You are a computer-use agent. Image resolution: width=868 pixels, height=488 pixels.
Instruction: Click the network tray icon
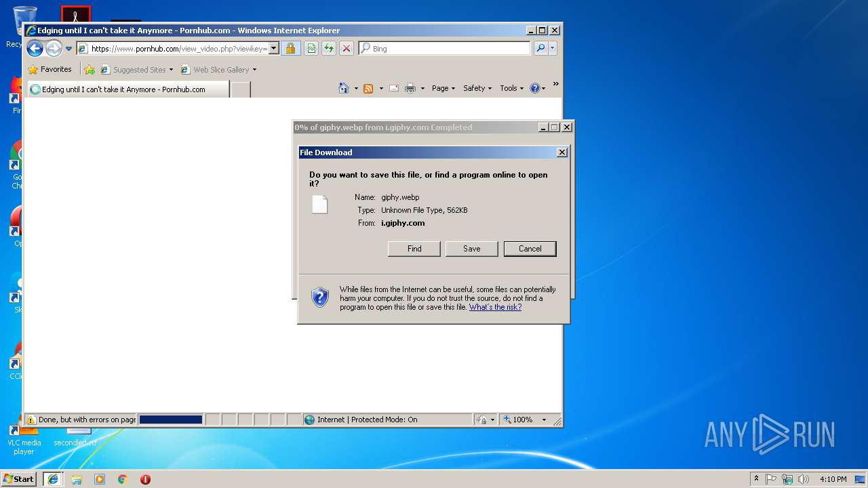[787, 479]
